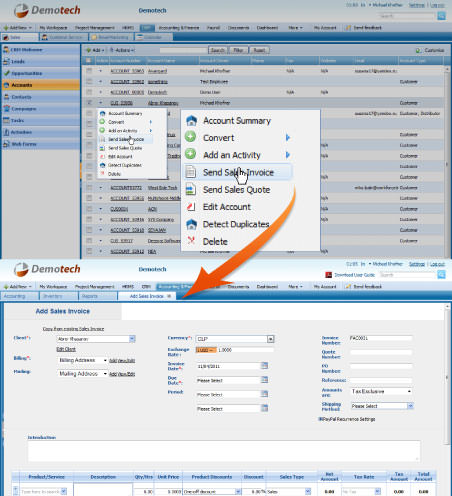This screenshot has height=496, width=452.
Task: Switch to the Sales sub-tab
Action: tap(20, 37)
